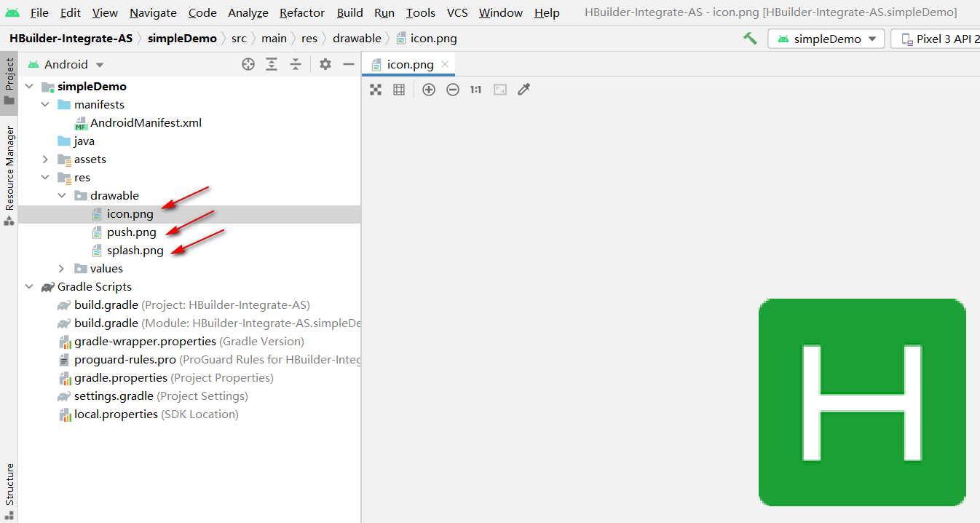Expand the values folder

[x=62, y=269]
